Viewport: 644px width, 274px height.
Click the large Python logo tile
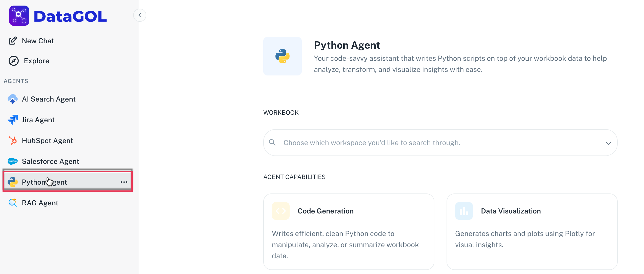pyautogui.click(x=283, y=56)
